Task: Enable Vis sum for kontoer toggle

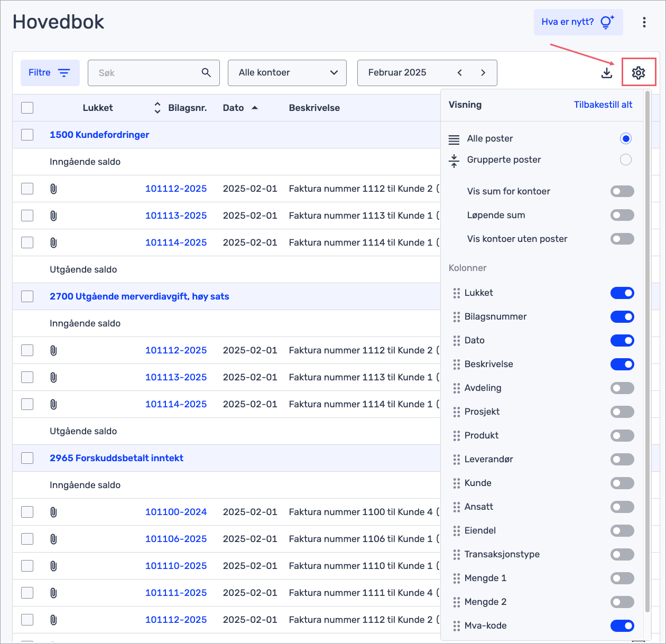Action: point(622,191)
